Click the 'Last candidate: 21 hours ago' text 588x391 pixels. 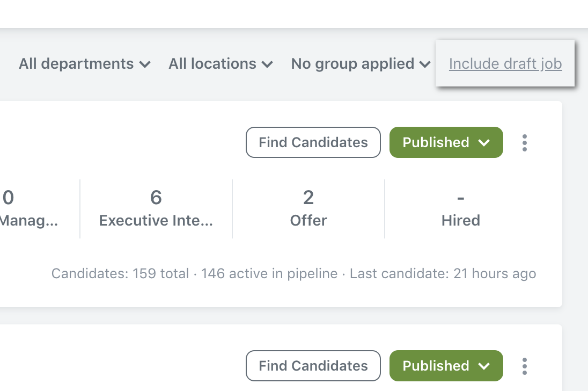pyautogui.click(x=443, y=273)
